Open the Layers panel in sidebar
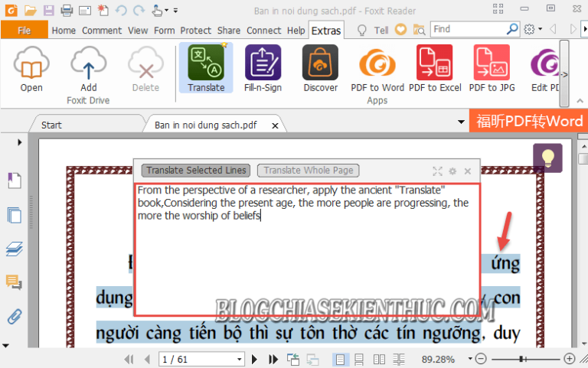 15,249
